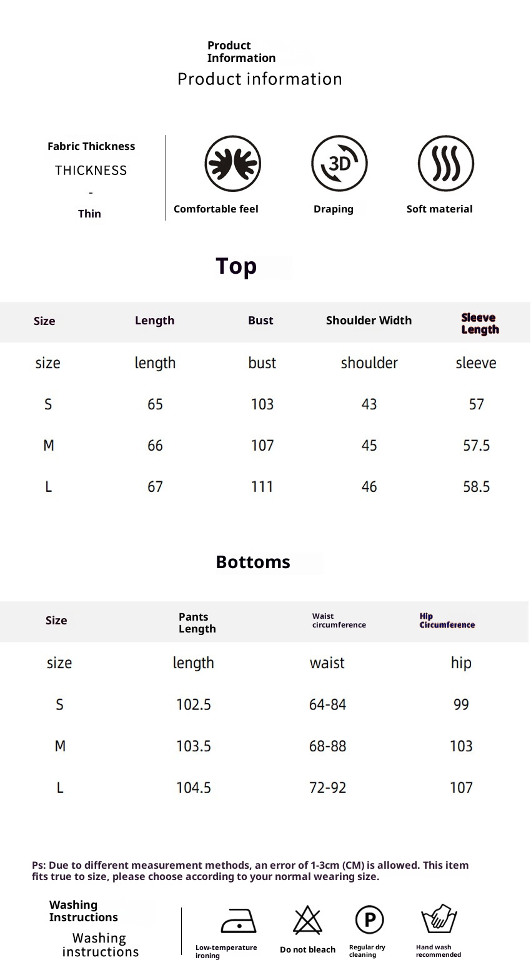Click the Soft material wavy icon

446,164
